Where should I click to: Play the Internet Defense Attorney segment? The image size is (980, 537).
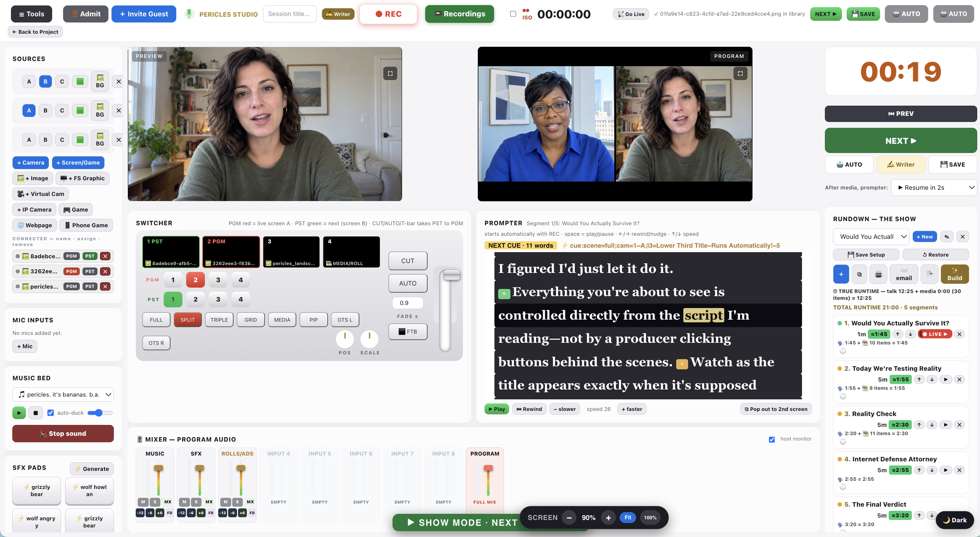click(x=945, y=470)
